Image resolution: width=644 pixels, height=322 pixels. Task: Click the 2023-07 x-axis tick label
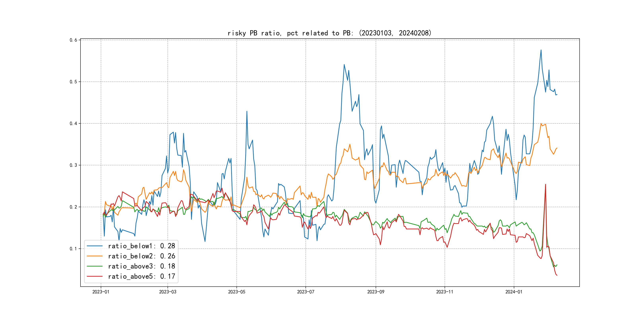click(x=306, y=292)
